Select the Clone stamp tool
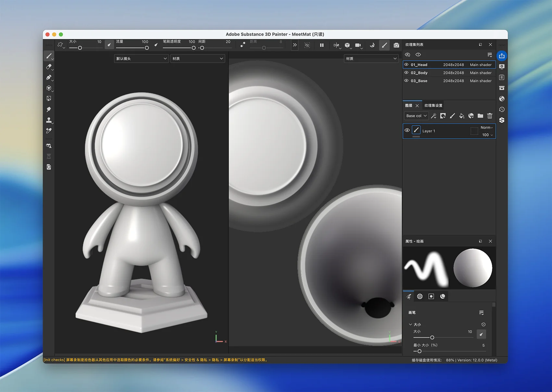The height and width of the screenshot is (392, 552). 49,120
